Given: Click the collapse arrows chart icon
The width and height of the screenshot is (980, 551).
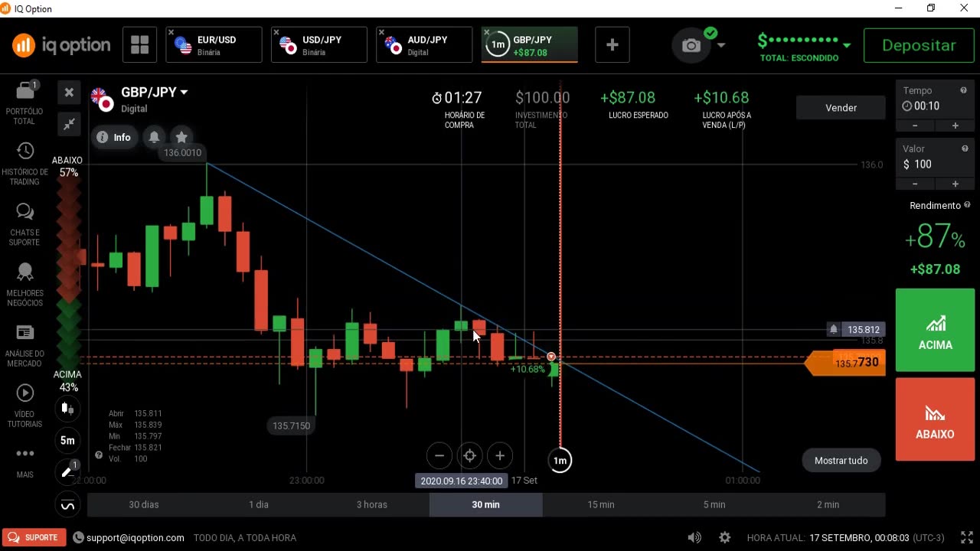Looking at the screenshot, I should click(69, 123).
